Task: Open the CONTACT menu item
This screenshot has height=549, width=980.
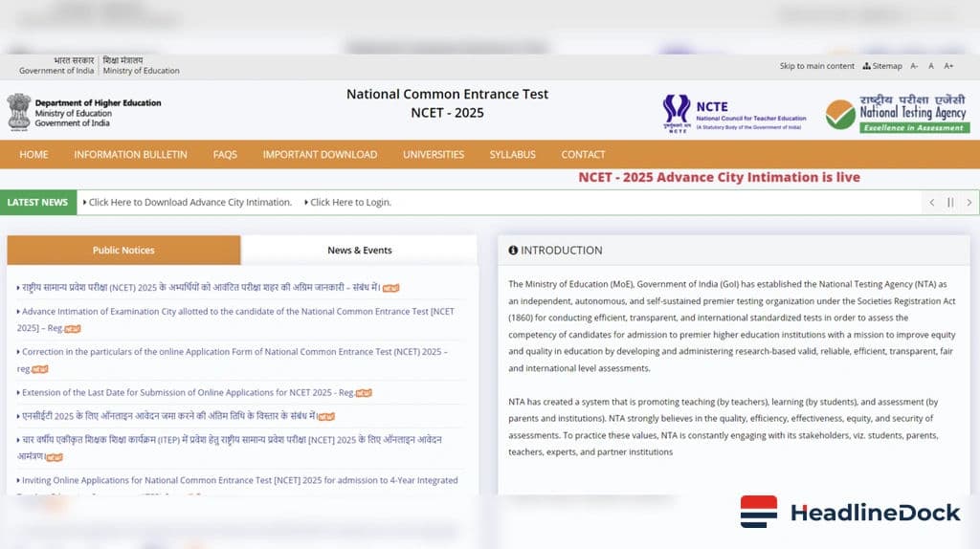Action: [x=583, y=154]
